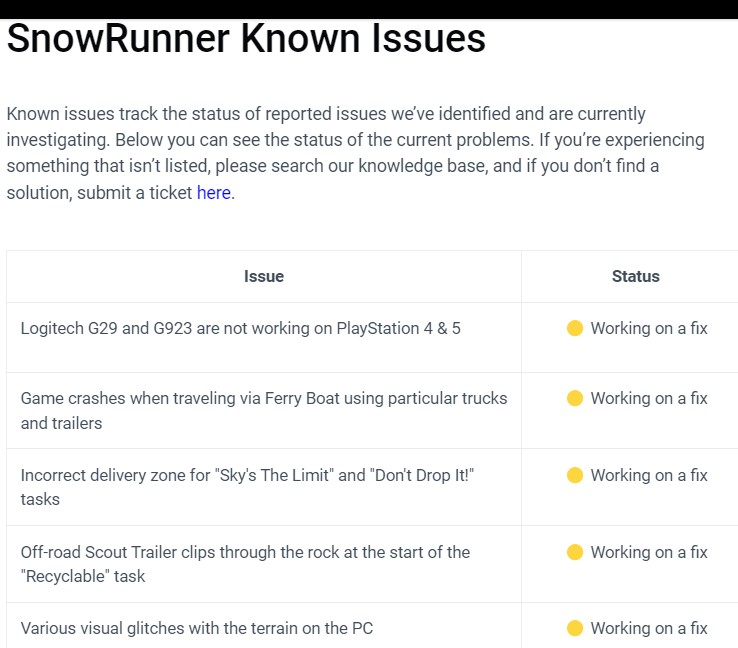Image resolution: width=738 pixels, height=648 pixels.
Task: Click 'Working on a fix' for Scout Trailer row
Action: (x=649, y=552)
